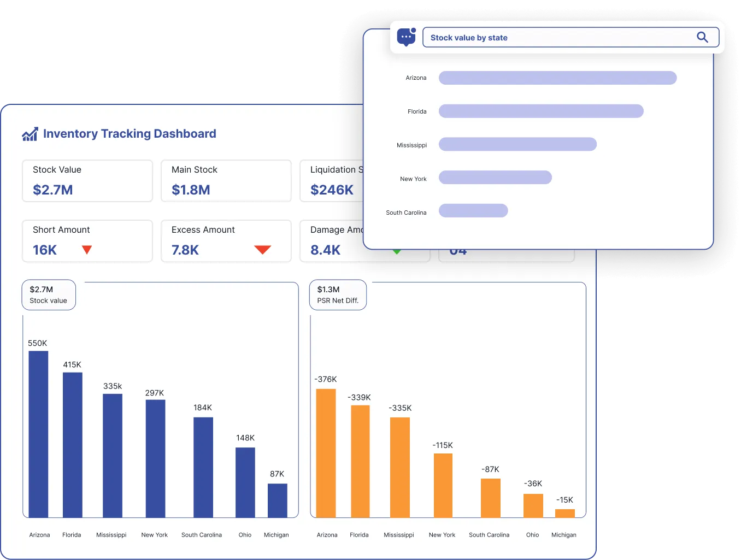Click the red down arrow on Excess Amount
The image size is (747, 560).
262,250
